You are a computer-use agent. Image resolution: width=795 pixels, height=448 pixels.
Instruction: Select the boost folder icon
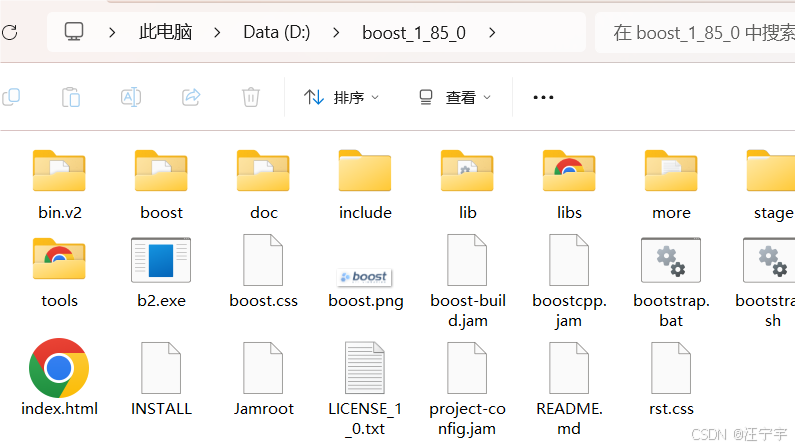[161, 170]
